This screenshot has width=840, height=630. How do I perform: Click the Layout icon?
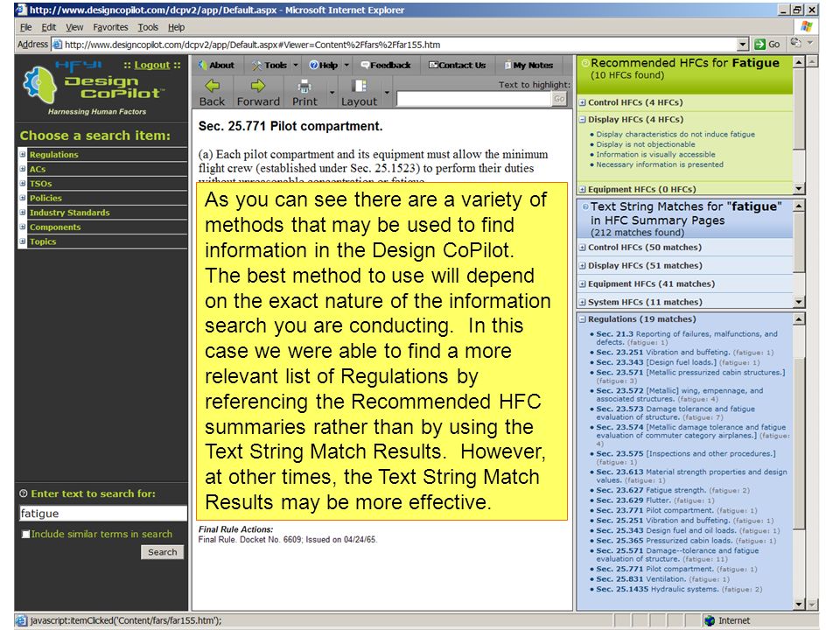359,86
